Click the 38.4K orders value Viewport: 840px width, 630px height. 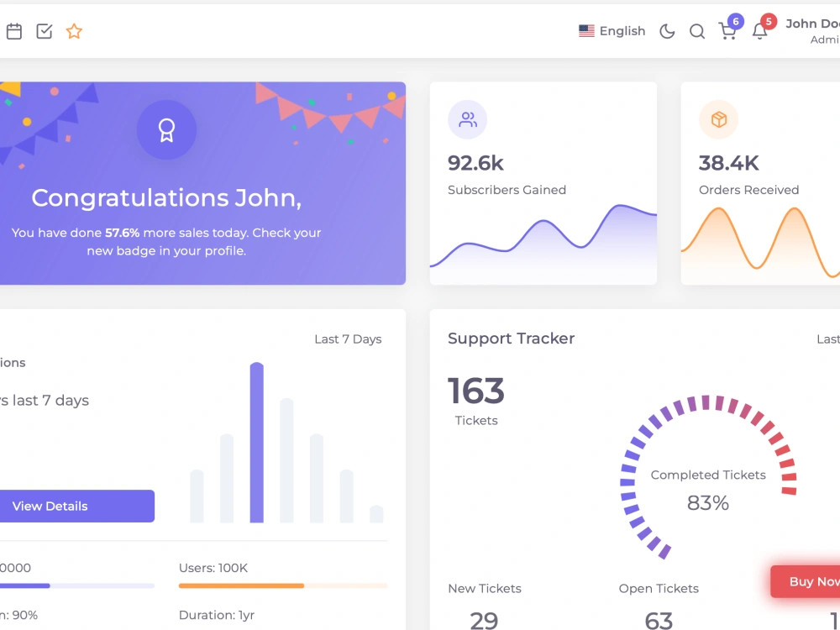(728, 163)
